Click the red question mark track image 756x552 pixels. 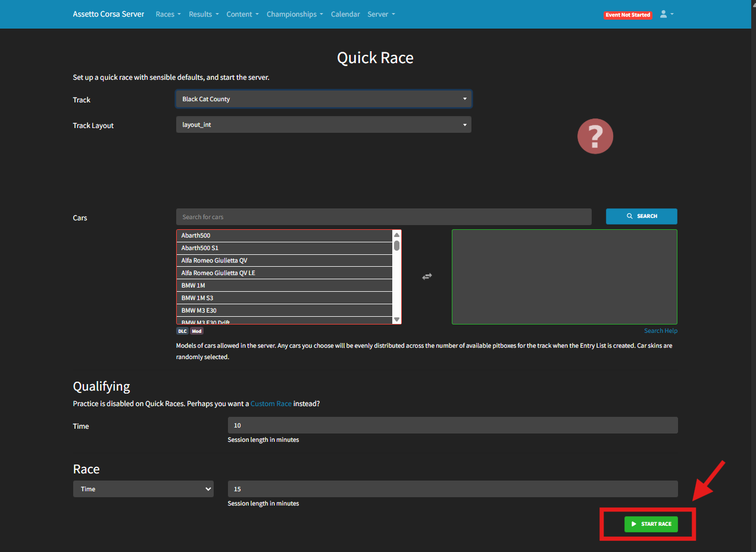pos(595,137)
